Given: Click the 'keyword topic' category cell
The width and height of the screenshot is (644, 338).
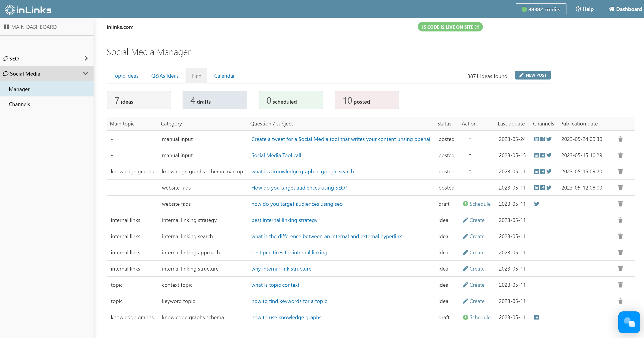Looking at the screenshot, I should pos(178,301).
